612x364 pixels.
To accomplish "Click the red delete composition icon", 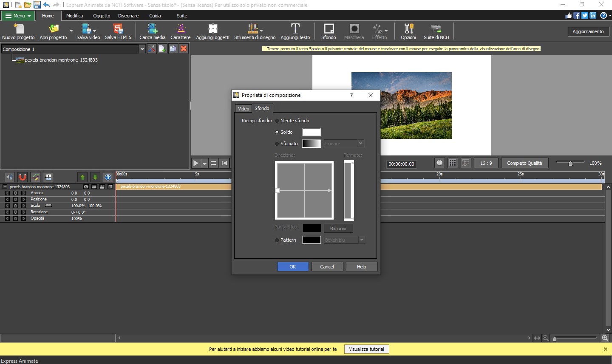I will coord(184,49).
